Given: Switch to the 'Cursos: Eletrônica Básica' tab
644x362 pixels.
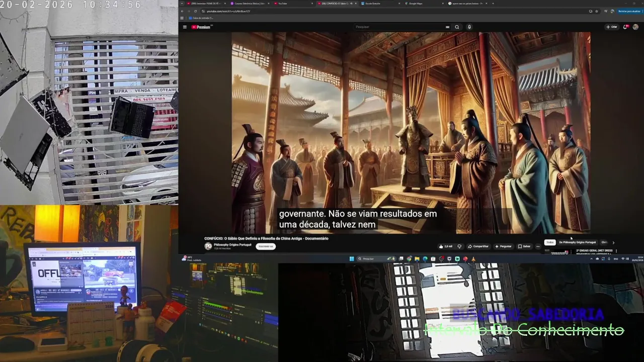Looking at the screenshot, I should tap(249, 4).
